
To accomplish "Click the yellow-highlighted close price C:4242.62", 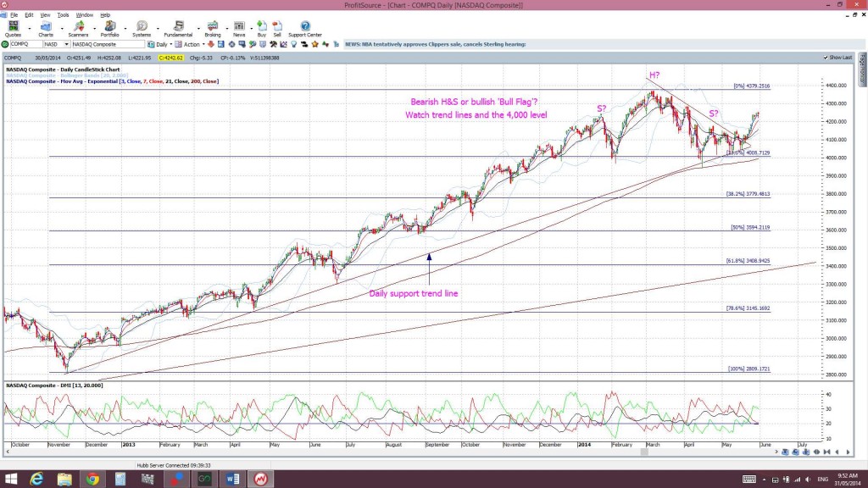I will pos(170,58).
